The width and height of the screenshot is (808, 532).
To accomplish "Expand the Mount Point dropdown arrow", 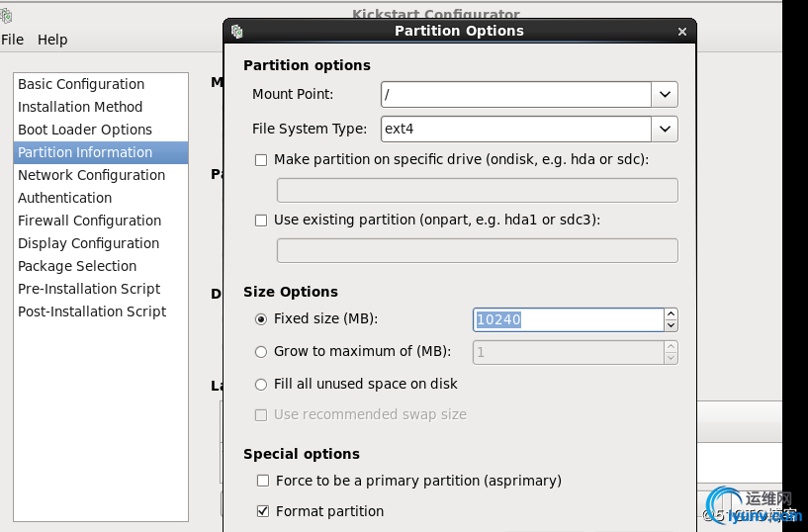I will [x=665, y=95].
